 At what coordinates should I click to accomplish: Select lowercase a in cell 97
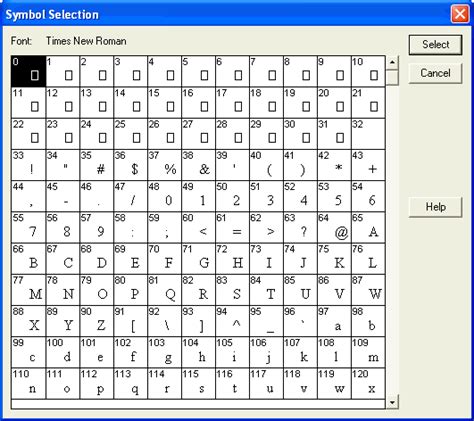pyautogui.click(x=334, y=321)
